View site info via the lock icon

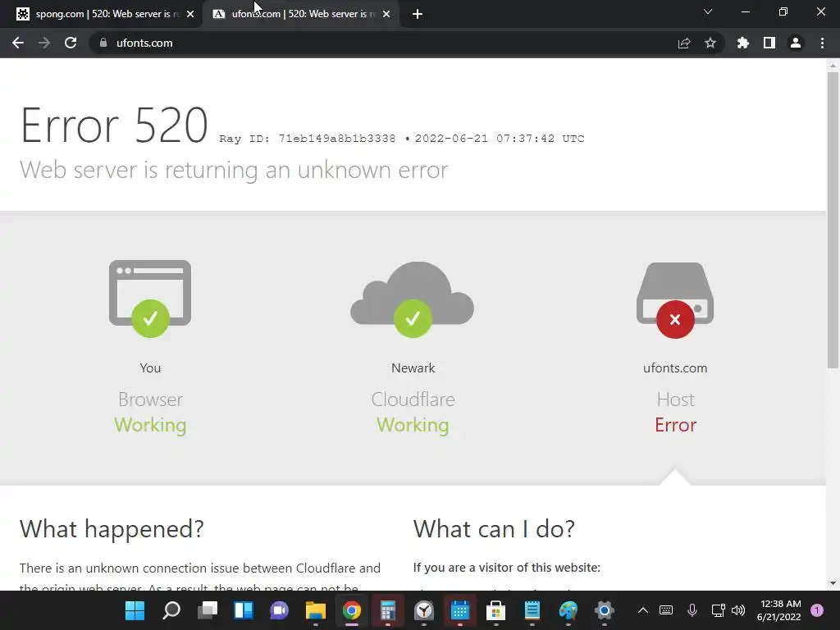point(103,43)
